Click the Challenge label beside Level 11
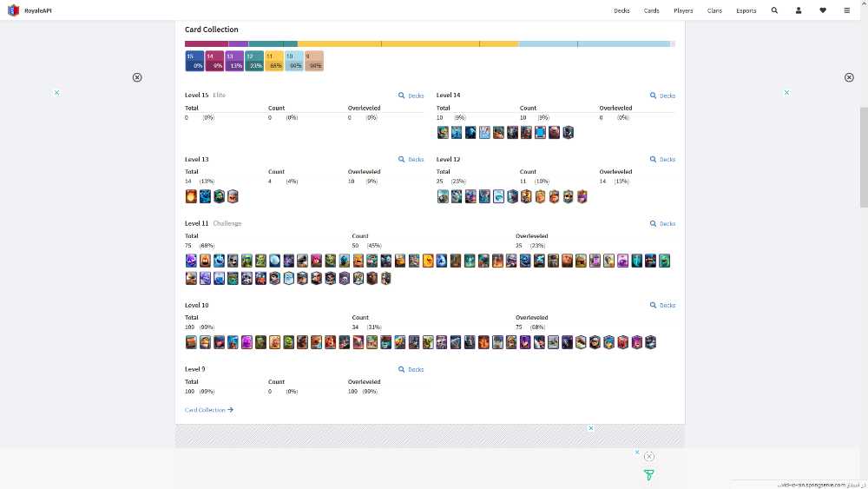Image resolution: width=868 pixels, height=489 pixels. [227, 224]
